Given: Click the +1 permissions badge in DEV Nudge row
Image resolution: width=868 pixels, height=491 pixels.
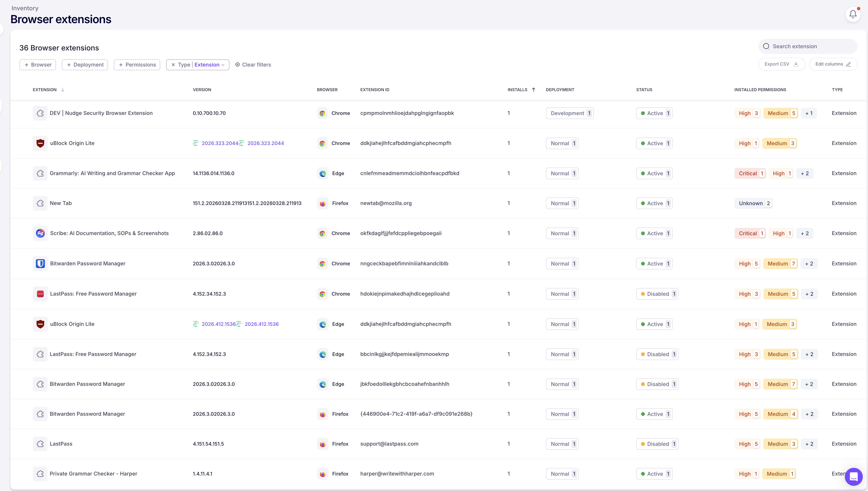Looking at the screenshot, I should pos(809,113).
